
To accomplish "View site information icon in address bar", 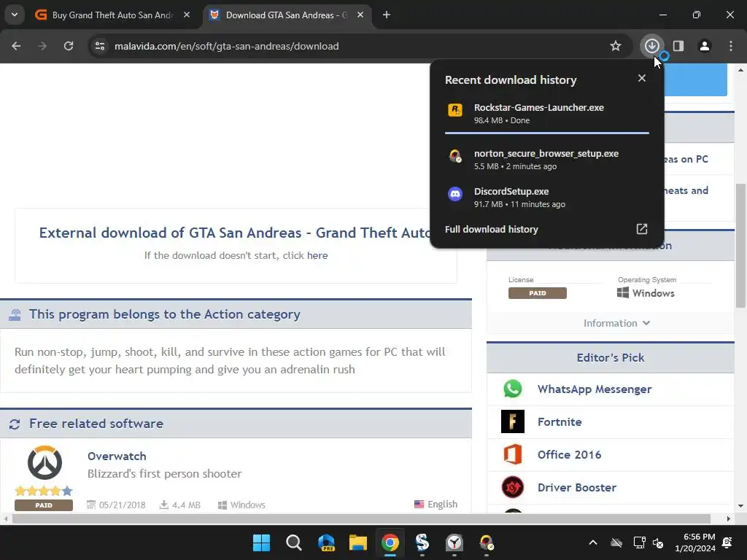I will pos(100,46).
